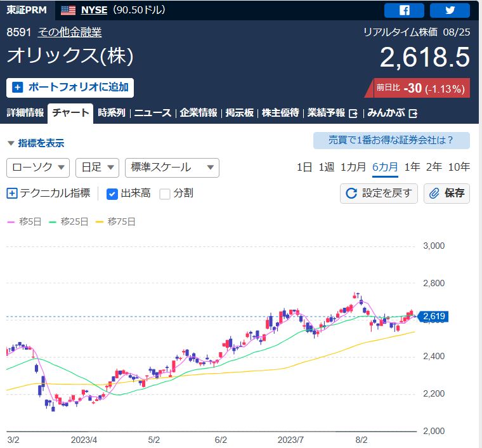Toggle the 出来高 checkbox
The image size is (482, 448).
click(112, 194)
